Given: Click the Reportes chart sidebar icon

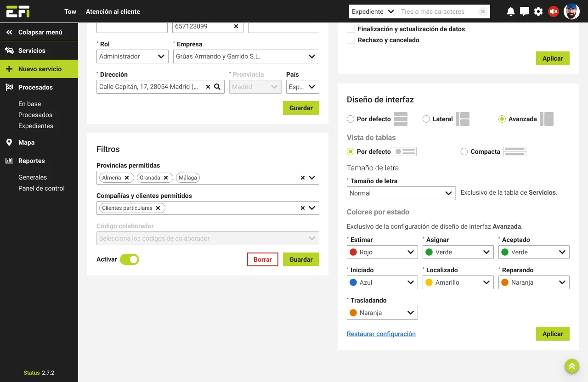Looking at the screenshot, I should pos(9,161).
